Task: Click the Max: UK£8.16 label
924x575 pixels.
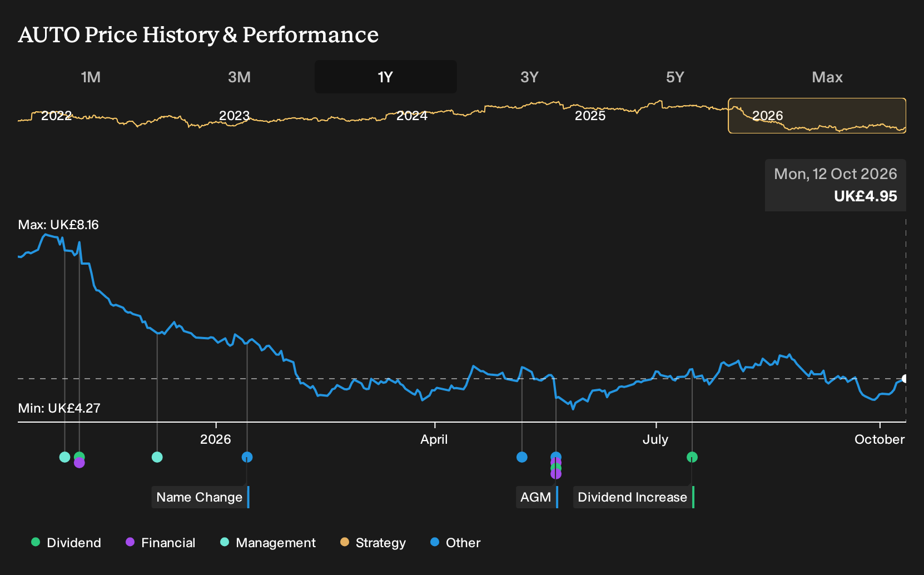Action: click(58, 225)
